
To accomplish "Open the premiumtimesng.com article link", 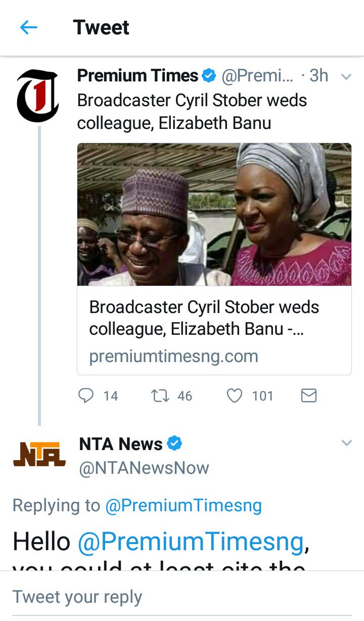I will coord(173,357).
